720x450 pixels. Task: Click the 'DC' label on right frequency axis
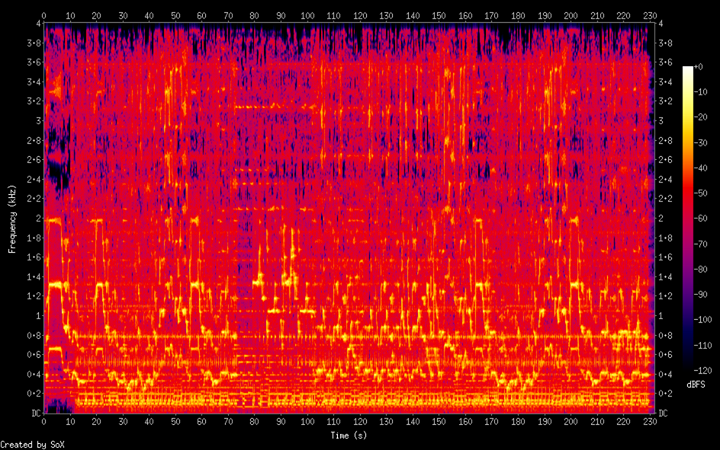663,413
